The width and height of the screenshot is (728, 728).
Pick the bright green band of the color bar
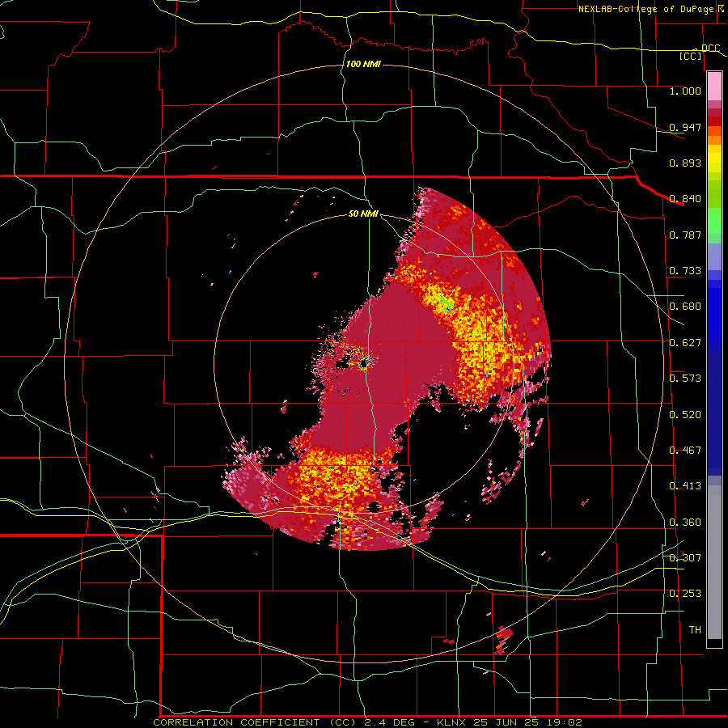point(714,221)
